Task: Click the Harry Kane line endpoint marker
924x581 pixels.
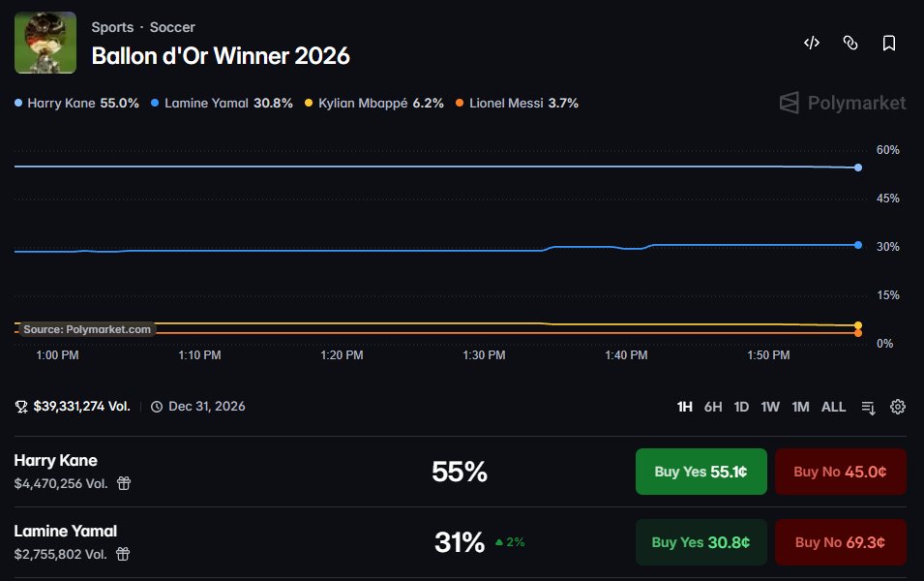Action: [858, 168]
